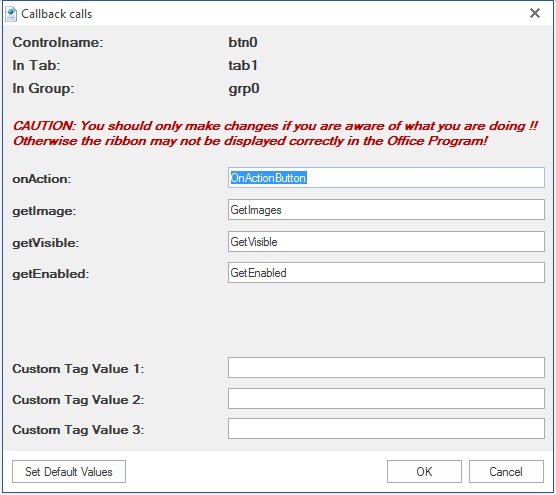
Task: Click Set Default Values button
Action: 69,472
